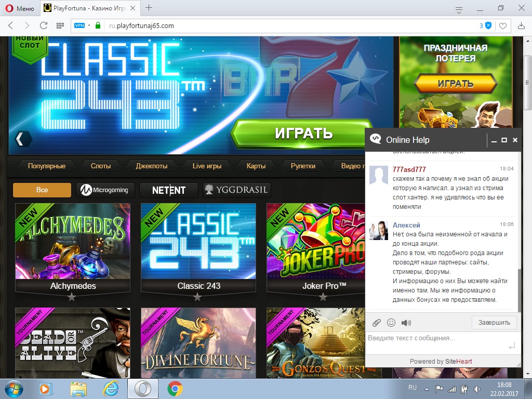Toggle the VPN badge in address bar

[x=79, y=25]
